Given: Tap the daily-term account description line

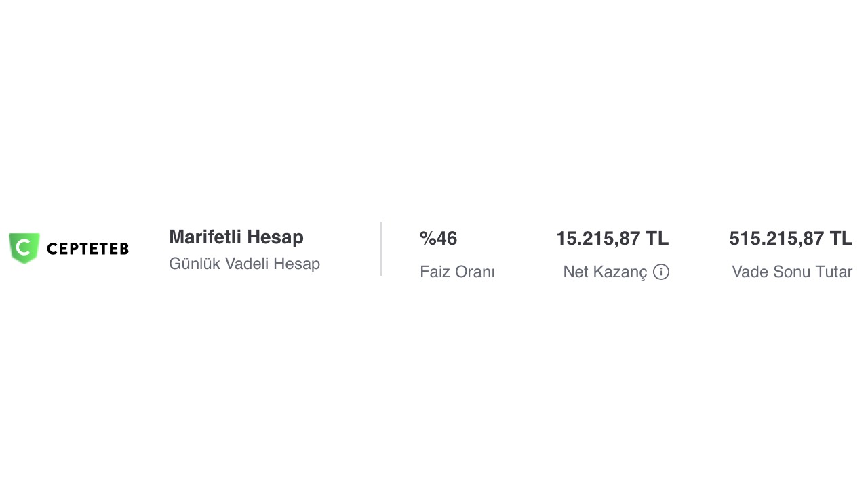Looking at the screenshot, I should click(x=244, y=264).
